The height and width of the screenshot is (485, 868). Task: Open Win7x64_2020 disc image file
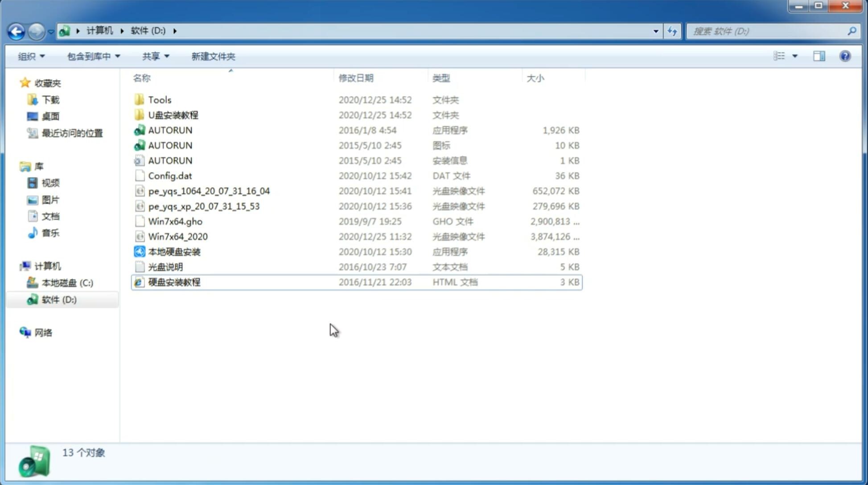178,237
